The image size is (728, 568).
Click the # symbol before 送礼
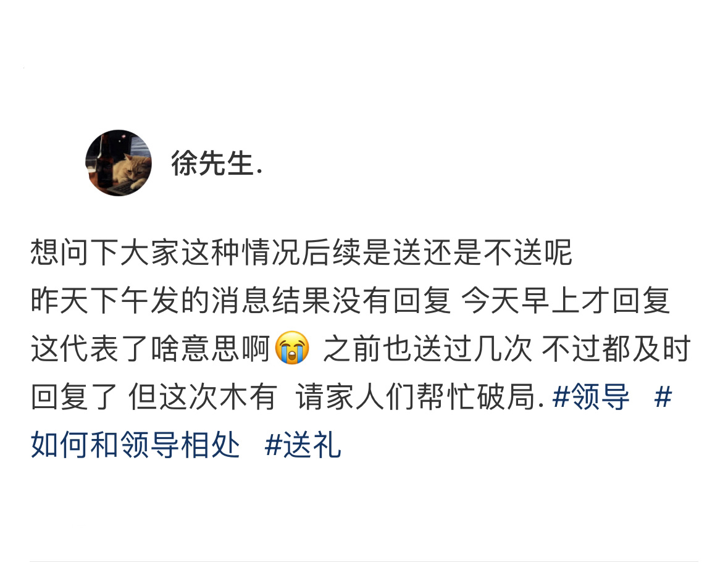[274, 446]
